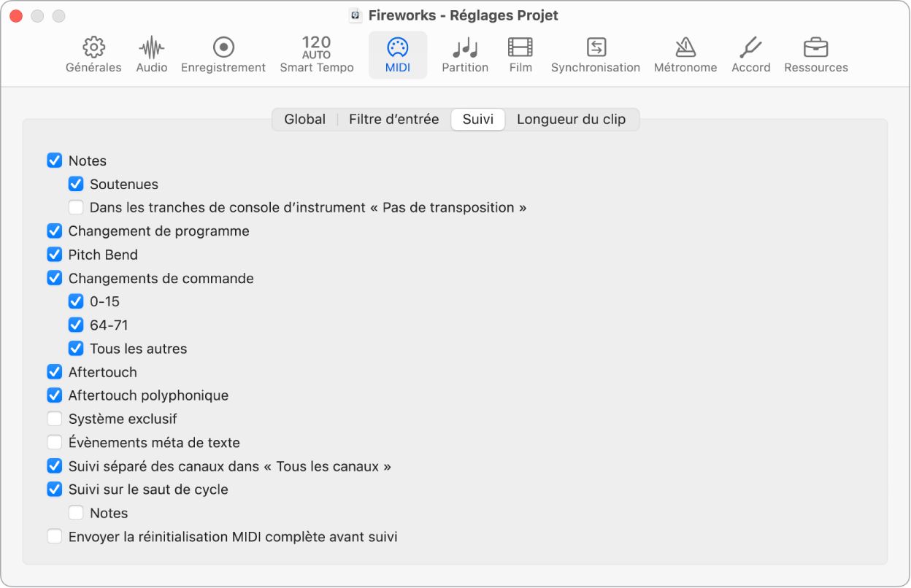Open the Partition notes settings pane
Viewport: 911px width, 588px height.
point(465,55)
